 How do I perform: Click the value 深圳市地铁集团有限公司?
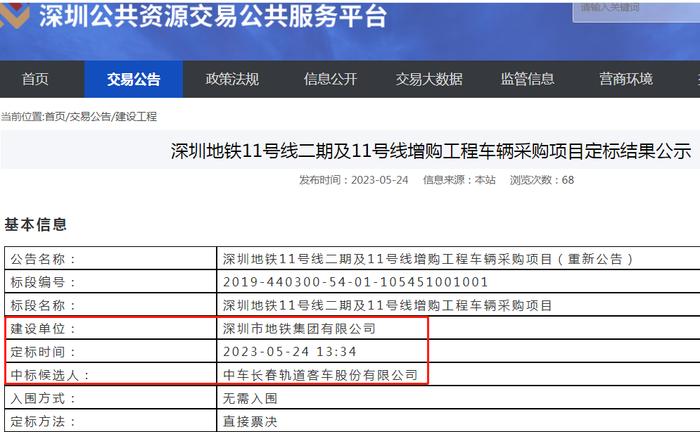[x=299, y=328]
